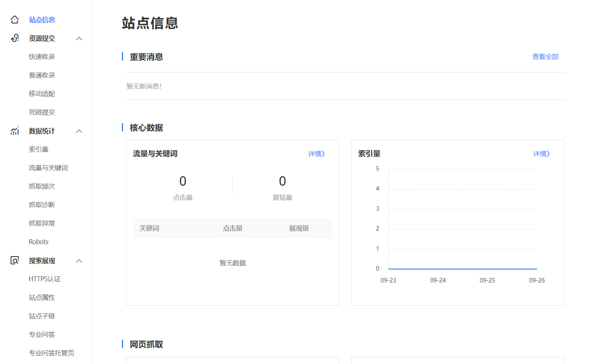This screenshot has width=600, height=364.
Task: Open 移动适配 page
Action: pyautogui.click(x=42, y=94)
